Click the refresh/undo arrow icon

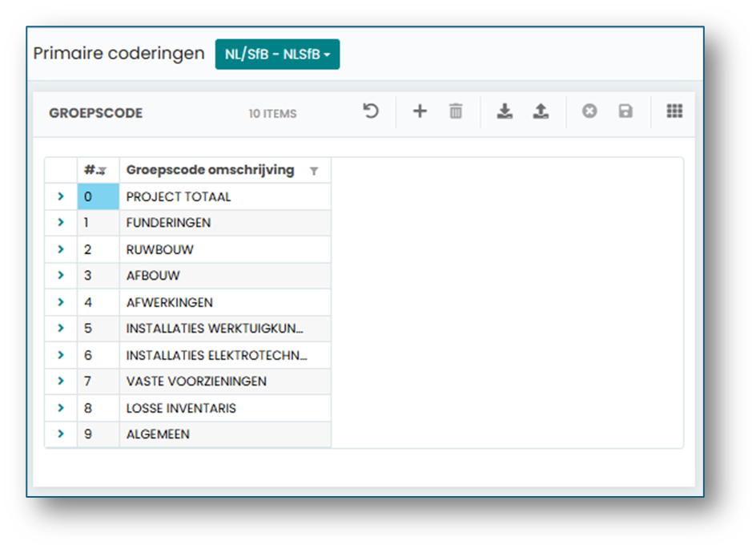[371, 111]
